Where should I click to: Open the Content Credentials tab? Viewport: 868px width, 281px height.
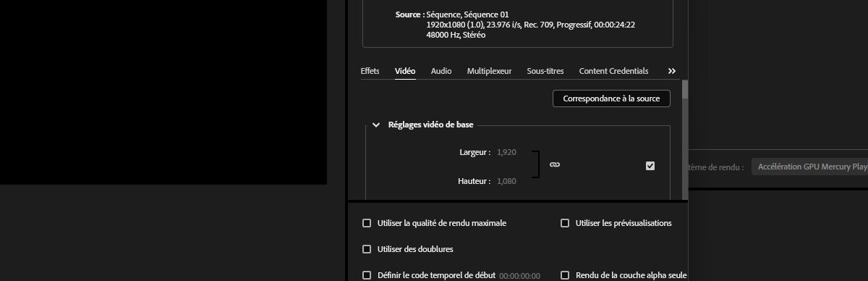(613, 71)
